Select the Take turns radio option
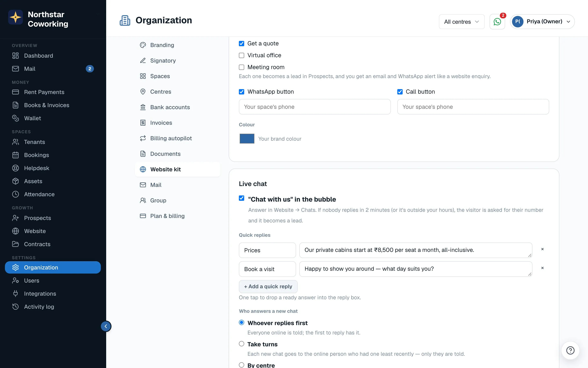This screenshot has width=588, height=368. click(242, 344)
